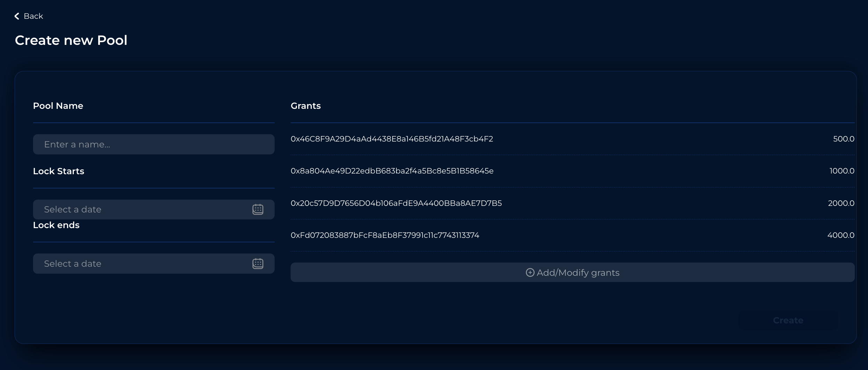The image size is (868, 370).
Task: Click the Grants section heading
Action: [306, 106]
